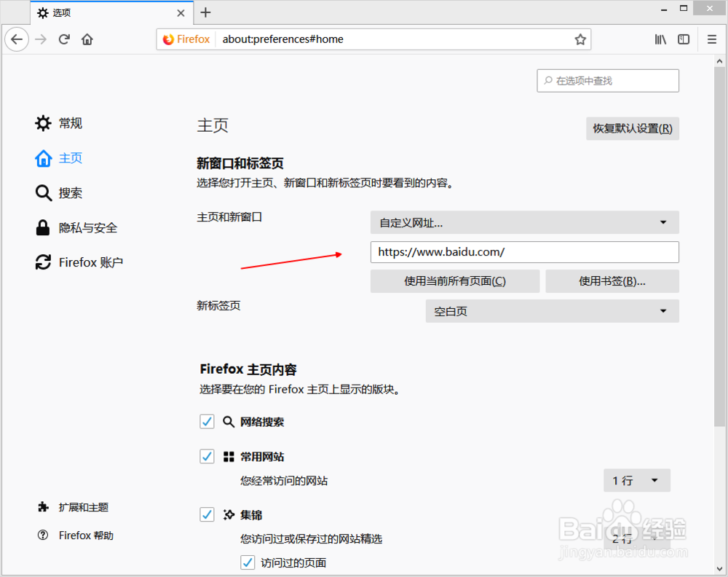The height and width of the screenshot is (577, 728).
Task: Uncheck 集锦 checkbox
Action: [x=207, y=515]
